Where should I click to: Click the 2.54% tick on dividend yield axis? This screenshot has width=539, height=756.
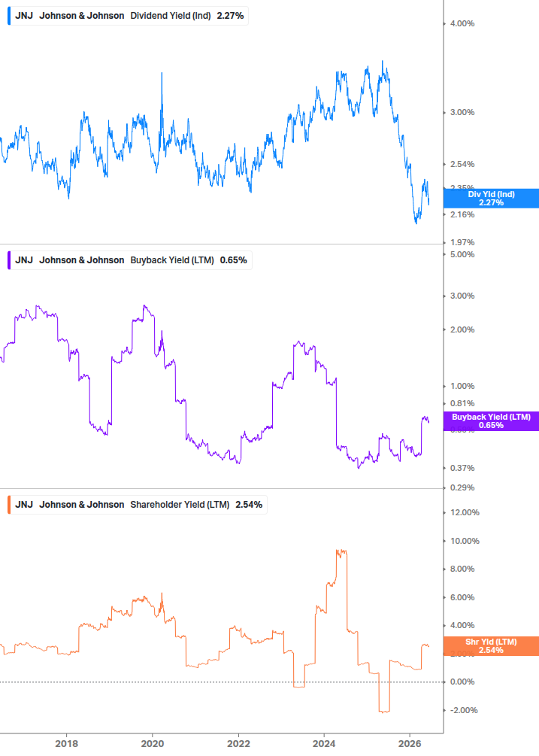tap(462, 165)
